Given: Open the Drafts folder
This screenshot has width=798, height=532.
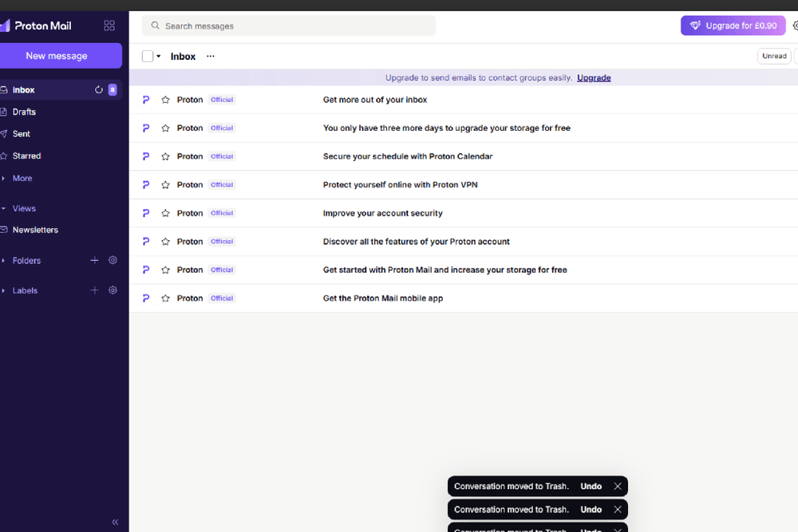Looking at the screenshot, I should tap(61, 112).
